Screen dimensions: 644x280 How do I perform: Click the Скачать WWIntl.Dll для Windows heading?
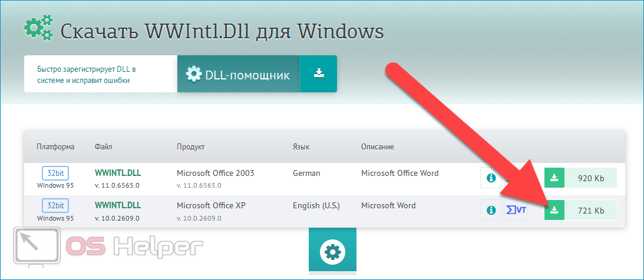point(222,31)
